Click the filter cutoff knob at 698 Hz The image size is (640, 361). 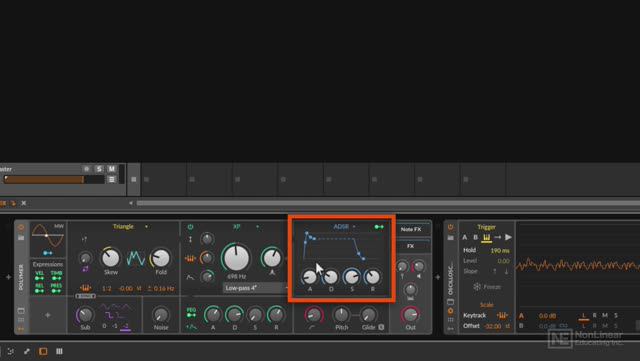[x=236, y=257]
